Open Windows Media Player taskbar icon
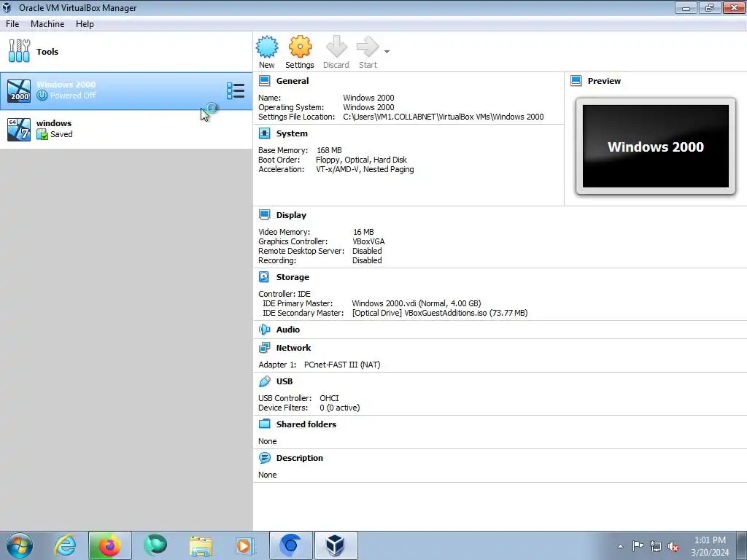Viewport: 747px width, 560px height. pyautogui.click(x=246, y=545)
